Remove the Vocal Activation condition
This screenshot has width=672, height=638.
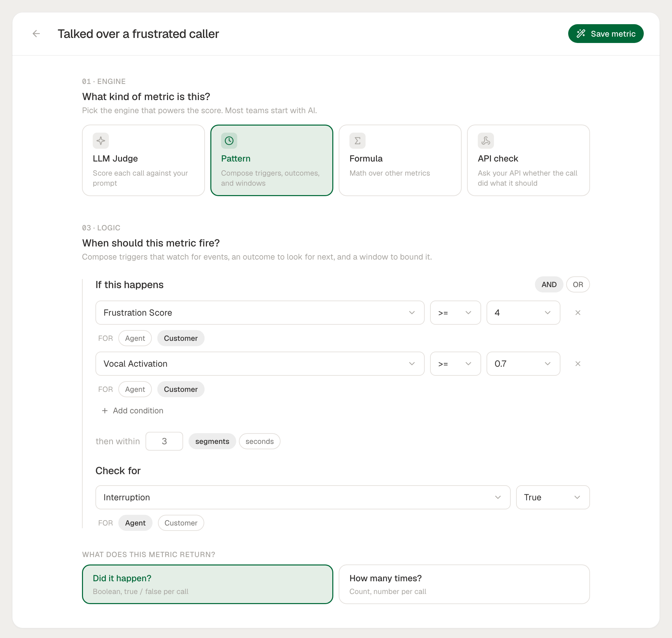577,364
